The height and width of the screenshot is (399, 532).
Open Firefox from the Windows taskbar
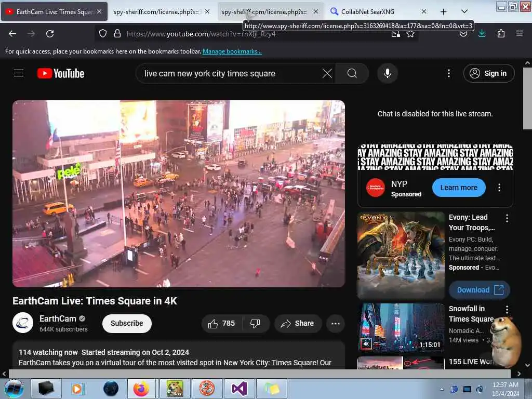click(x=141, y=389)
